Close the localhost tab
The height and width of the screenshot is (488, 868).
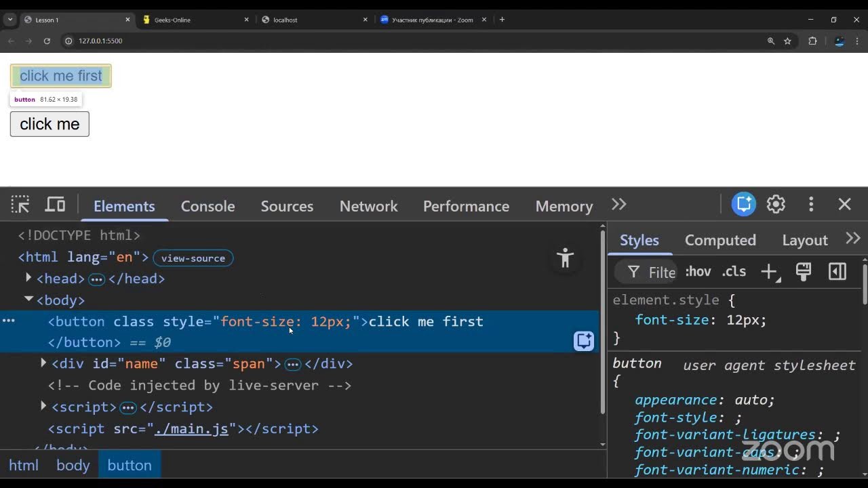(x=366, y=20)
